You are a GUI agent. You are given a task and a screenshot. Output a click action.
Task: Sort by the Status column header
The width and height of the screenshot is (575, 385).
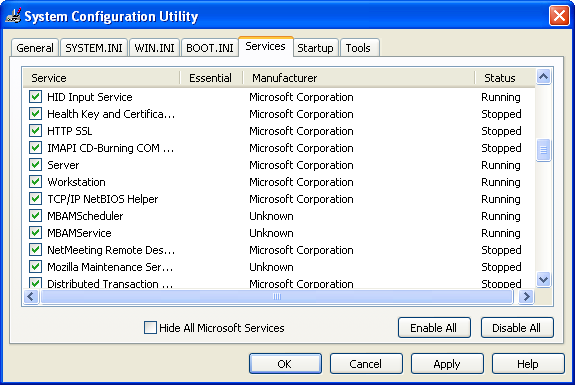coord(505,78)
